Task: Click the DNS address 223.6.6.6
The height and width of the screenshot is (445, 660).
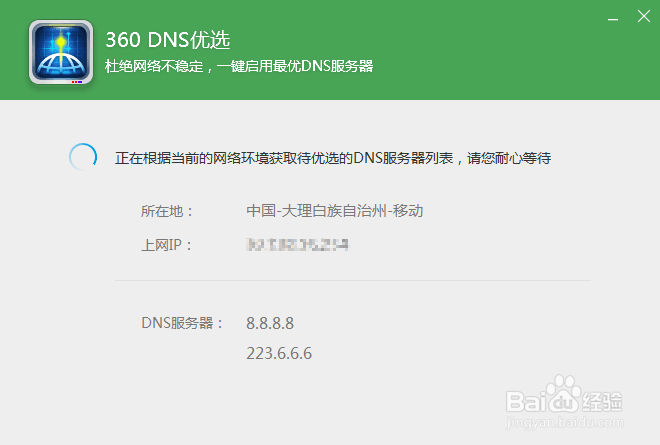Action: point(279,353)
